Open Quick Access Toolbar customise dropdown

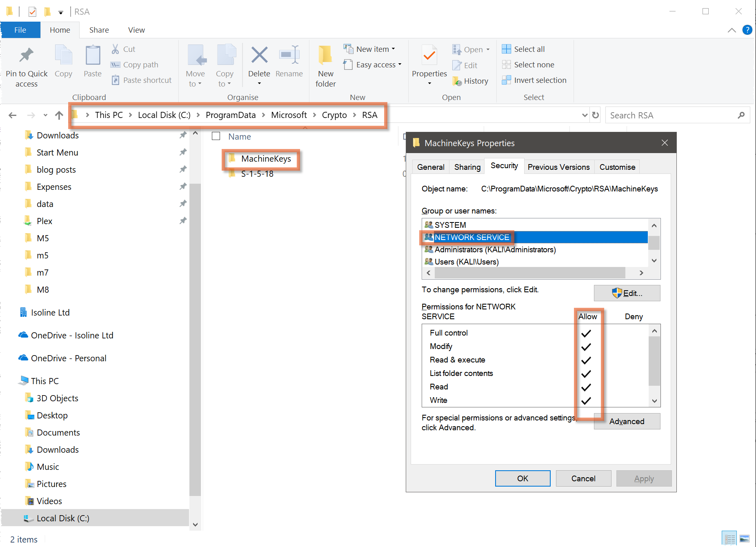[x=60, y=12]
